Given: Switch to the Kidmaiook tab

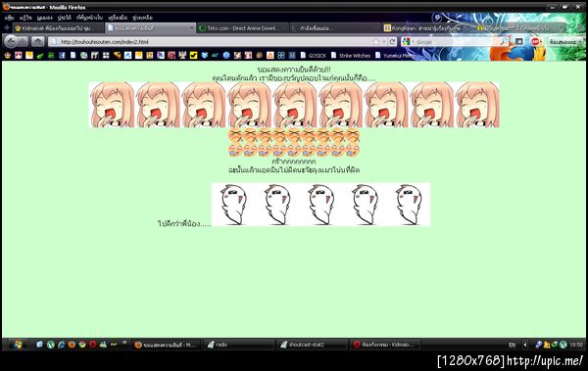Looking at the screenshot, I should [x=58, y=28].
